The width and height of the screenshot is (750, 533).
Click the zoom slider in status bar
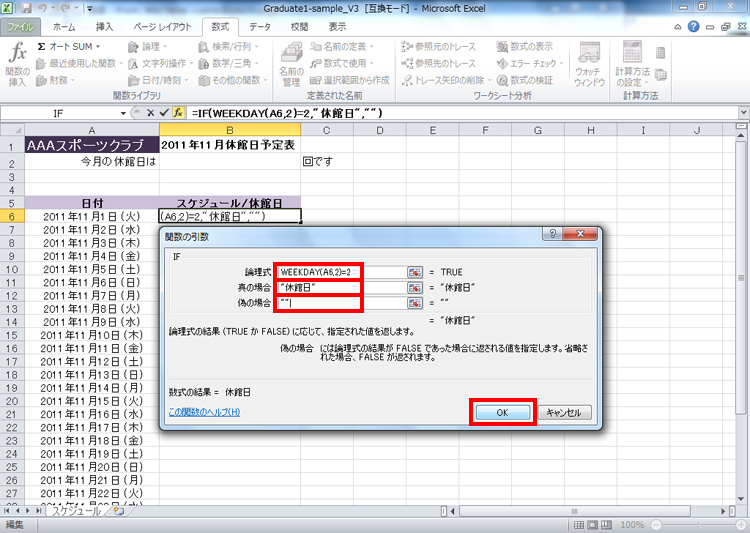coord(699,525)
